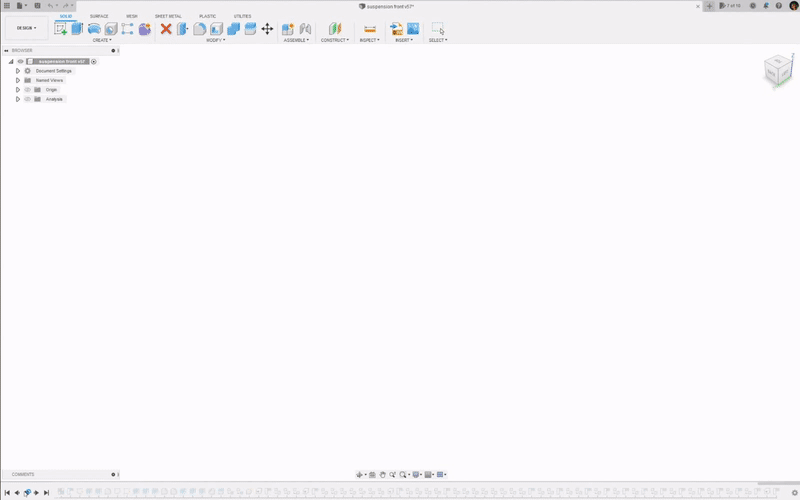This screenshot has width=800, height=500.
Task: Click the New Component icon
Action: [x=288, y=29]
